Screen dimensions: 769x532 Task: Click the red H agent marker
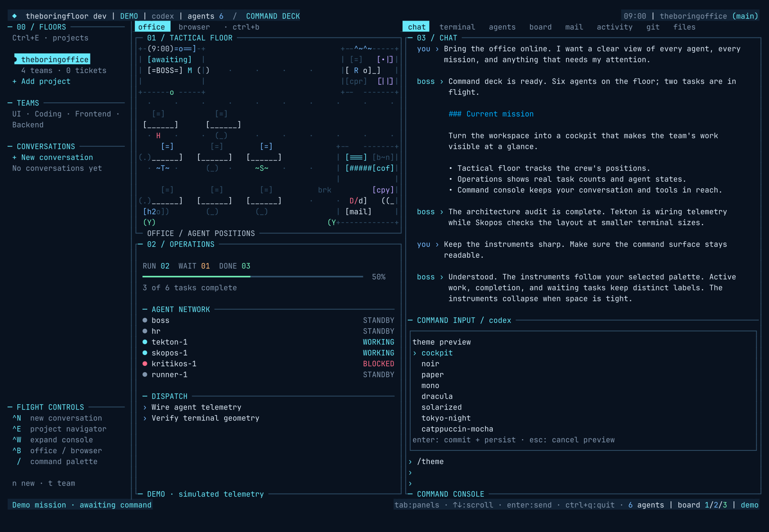158,135
